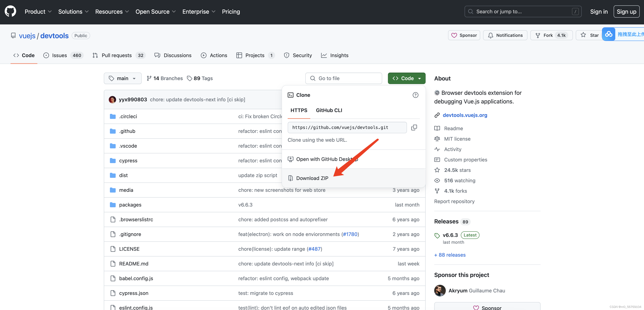Open the packages folder

click(130, 205)
